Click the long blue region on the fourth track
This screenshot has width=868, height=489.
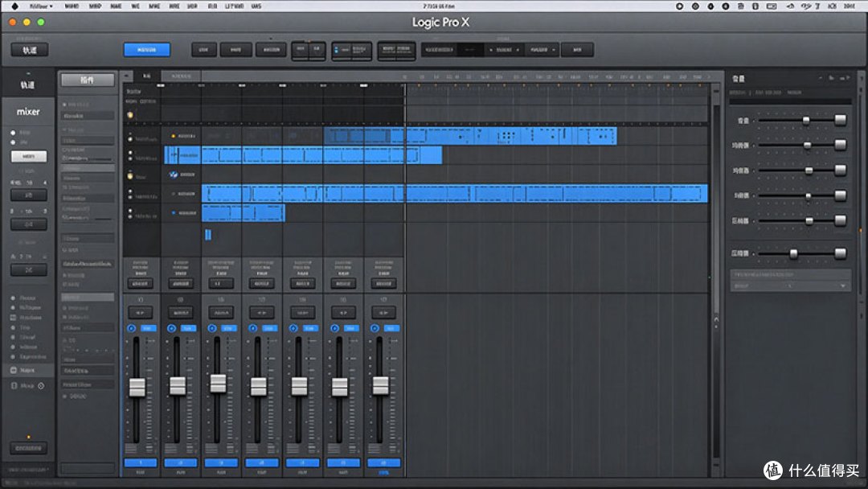[454, 194]
